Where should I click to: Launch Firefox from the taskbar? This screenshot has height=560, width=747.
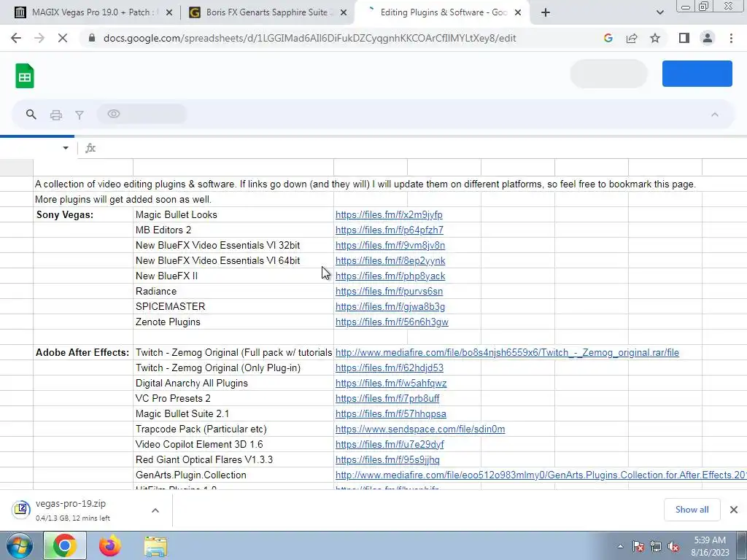[110, 545]
